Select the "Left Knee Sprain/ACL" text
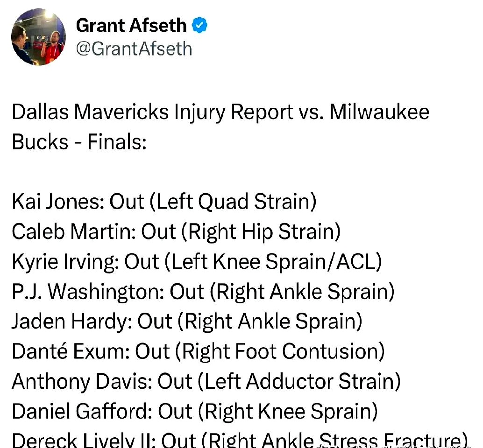The width and height of the screenshot is (483, 448). tap(273, 262)
